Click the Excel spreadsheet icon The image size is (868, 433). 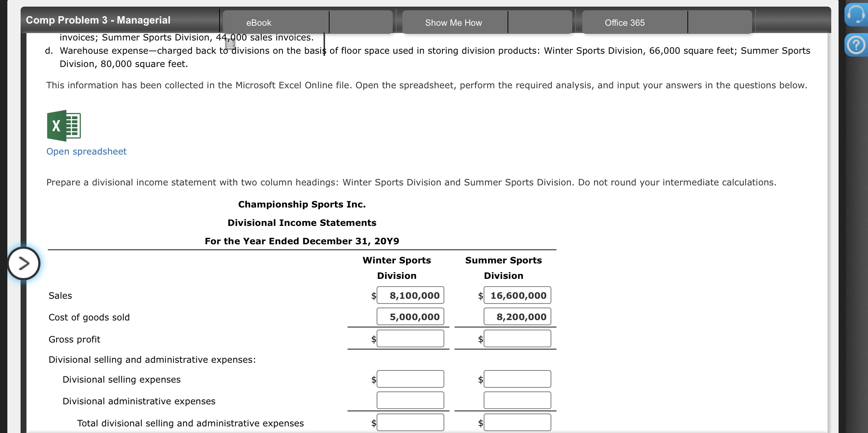point(64,126)
